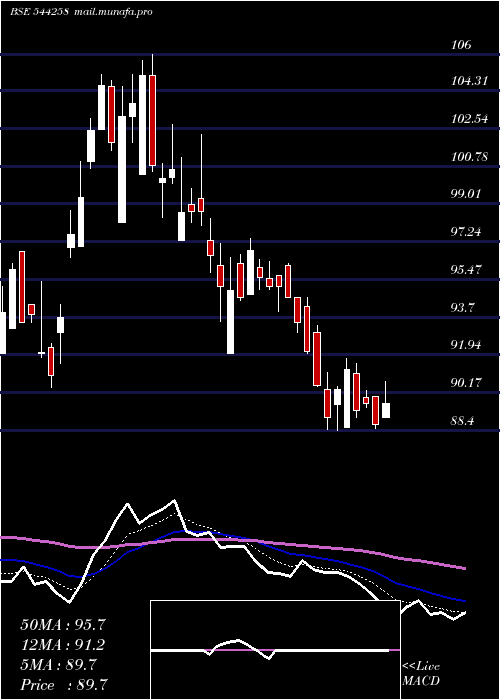
Task: Click the tallest red candle near 104 peak
Action: pyautogui.click(x=153, y=121)
